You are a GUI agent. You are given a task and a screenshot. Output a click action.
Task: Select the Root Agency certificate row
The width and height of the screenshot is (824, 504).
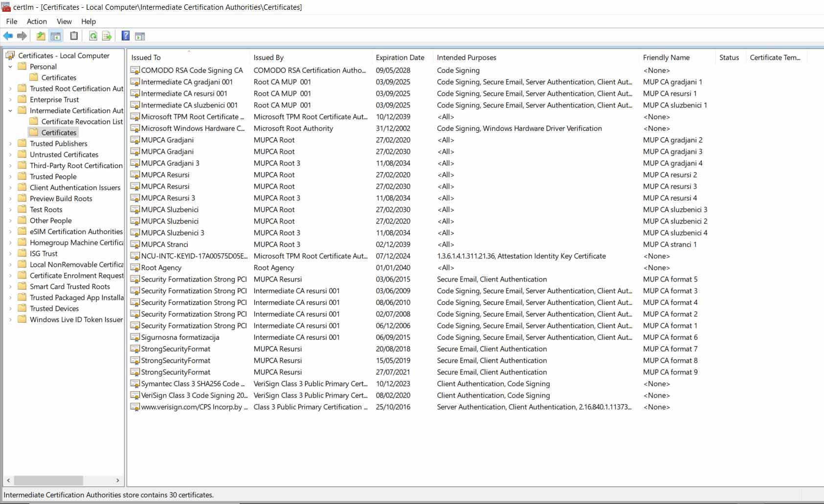pos(161,268)
